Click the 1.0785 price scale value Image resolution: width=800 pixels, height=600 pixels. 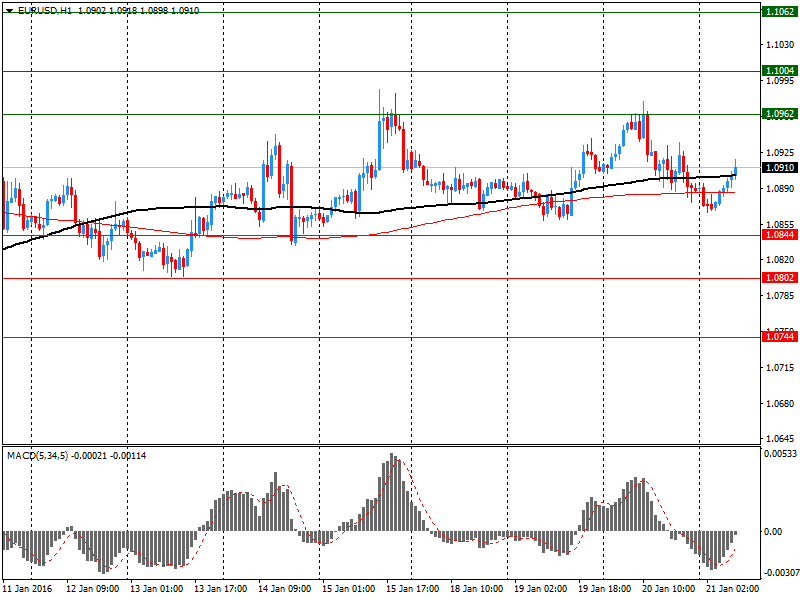tap(780, 296)
